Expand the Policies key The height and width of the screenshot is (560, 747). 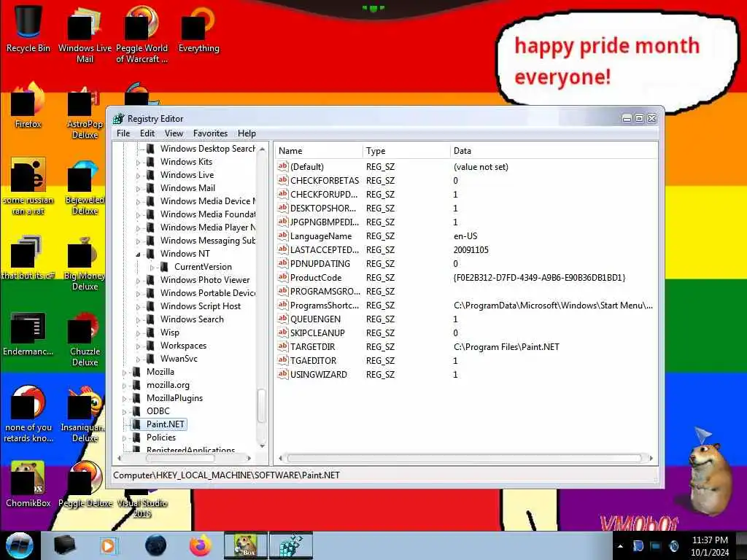coord(124,438)
